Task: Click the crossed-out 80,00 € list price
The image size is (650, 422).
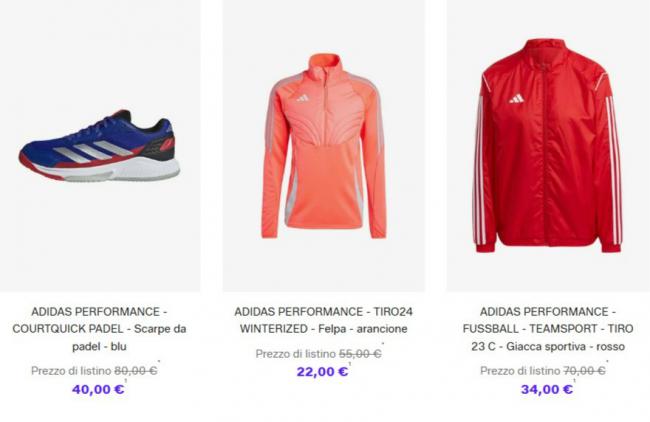Action: [x=136, y=371]
